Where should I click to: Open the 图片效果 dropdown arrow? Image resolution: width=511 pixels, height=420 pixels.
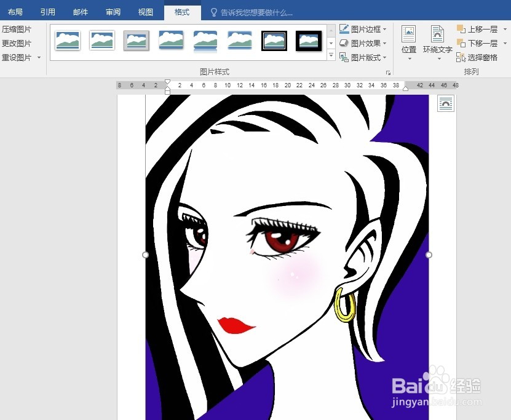pyautogui.click(x=385, y=43)
